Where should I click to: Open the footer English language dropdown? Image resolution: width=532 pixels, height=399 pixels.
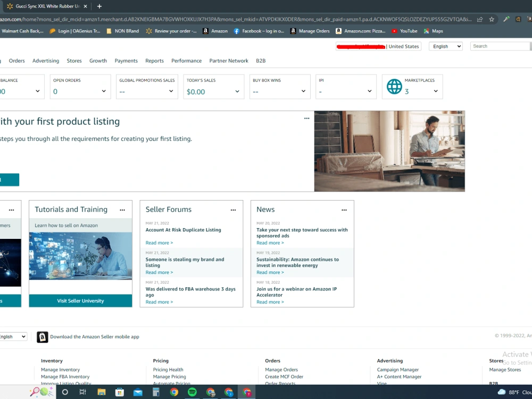(x=13, y=337)
